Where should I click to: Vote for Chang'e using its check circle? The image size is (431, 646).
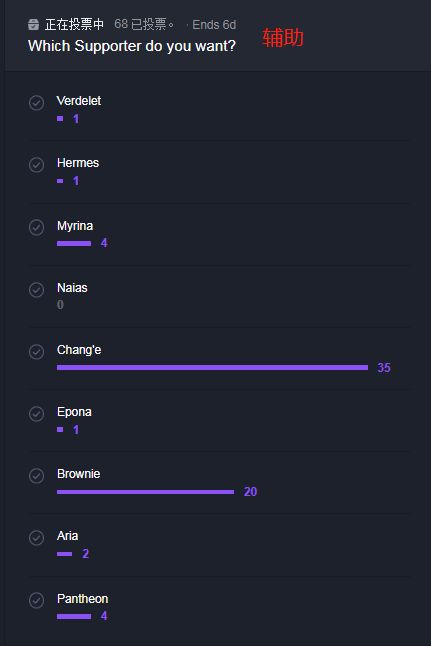pyautogui.click(x=36, y=351)
